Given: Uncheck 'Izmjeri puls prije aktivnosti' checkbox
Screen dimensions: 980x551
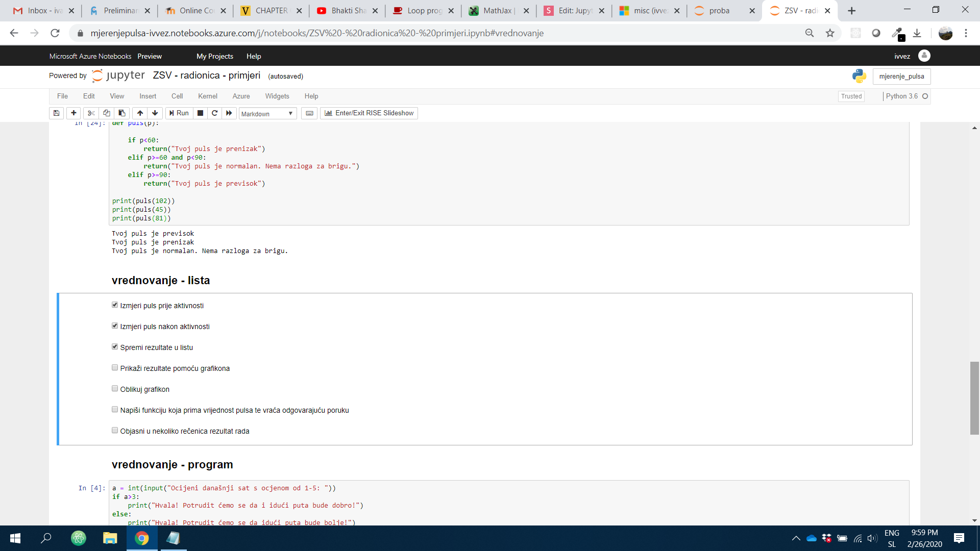Looking at the screenshot, I should [115, 305].
